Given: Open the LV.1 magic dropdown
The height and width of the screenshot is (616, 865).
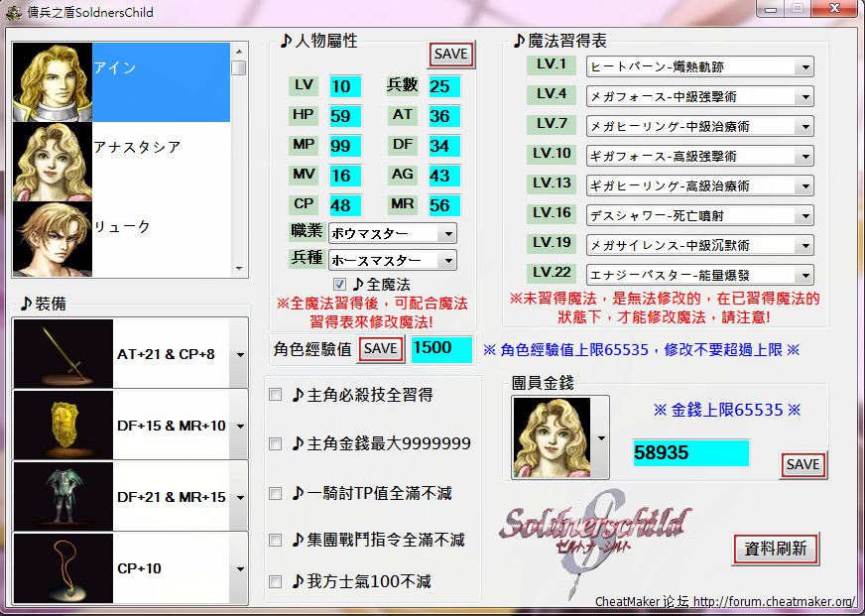Looking at the screenshot, I should pos(803,66).
